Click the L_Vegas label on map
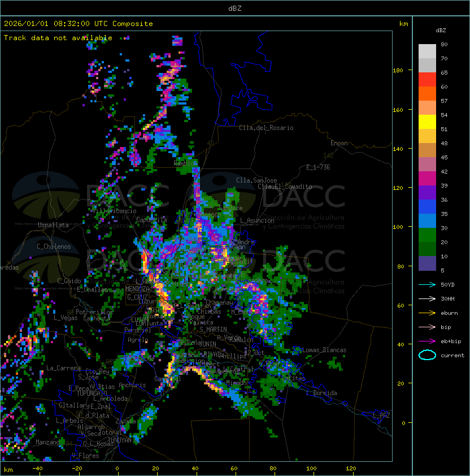 [x=66, y=318]
